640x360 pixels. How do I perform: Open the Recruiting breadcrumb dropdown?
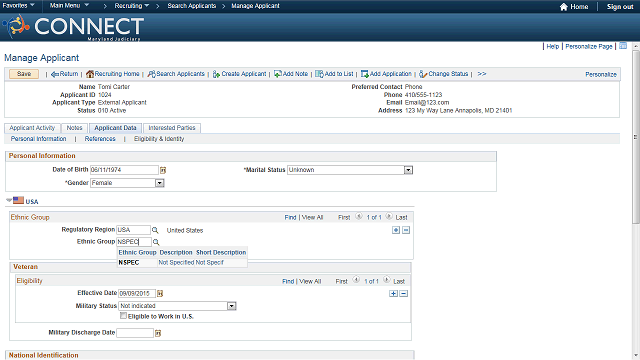coord(131,6)
